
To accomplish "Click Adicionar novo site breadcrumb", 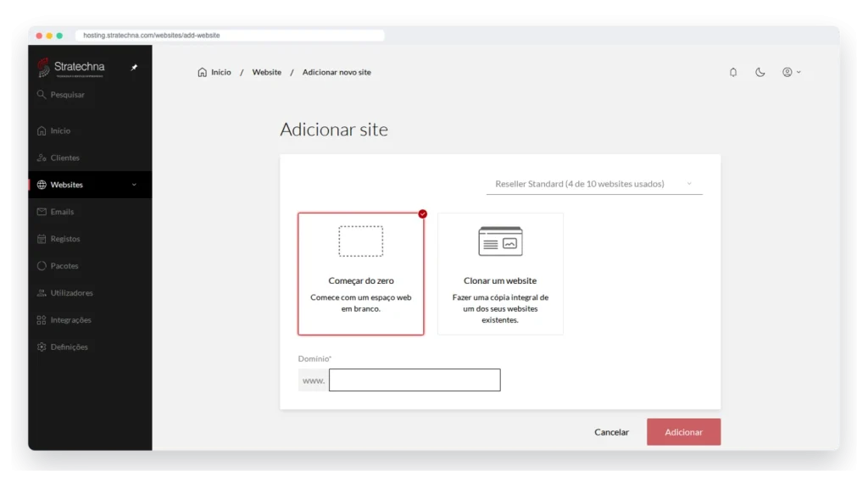I will pyautogui.click(x=337, y=73).
